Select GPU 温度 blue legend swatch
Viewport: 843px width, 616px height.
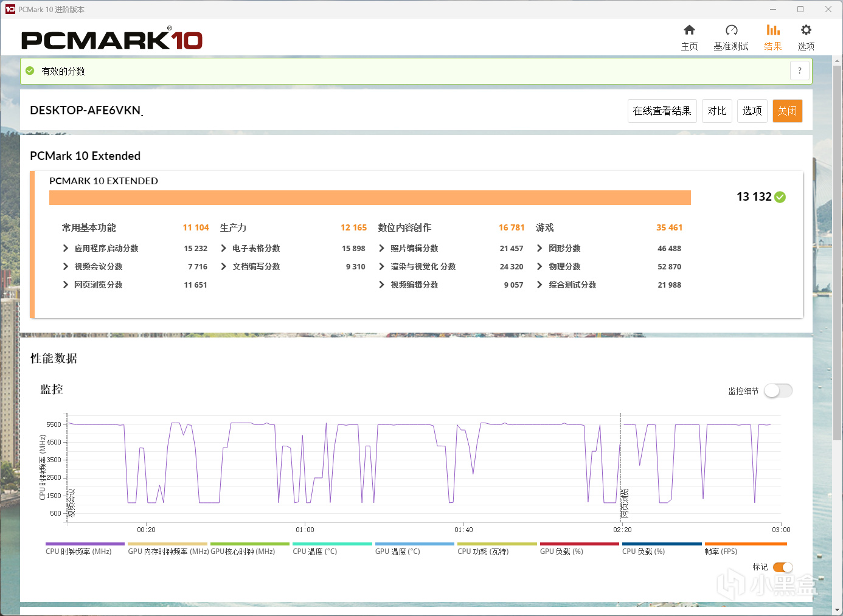click(415, 544)
